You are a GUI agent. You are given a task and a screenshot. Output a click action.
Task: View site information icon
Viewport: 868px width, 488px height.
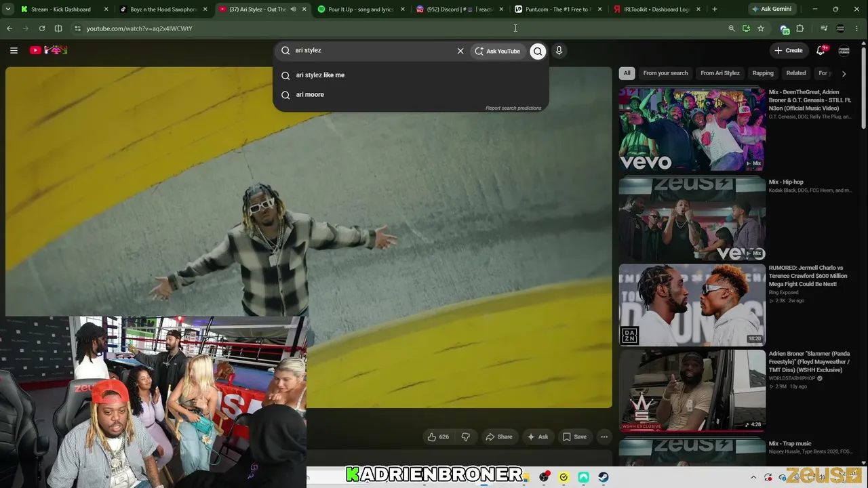77,28
